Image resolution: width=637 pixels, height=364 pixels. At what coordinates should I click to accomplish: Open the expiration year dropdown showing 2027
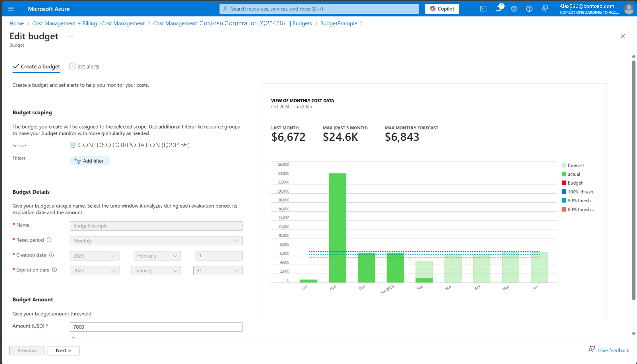tap(94, 270)
